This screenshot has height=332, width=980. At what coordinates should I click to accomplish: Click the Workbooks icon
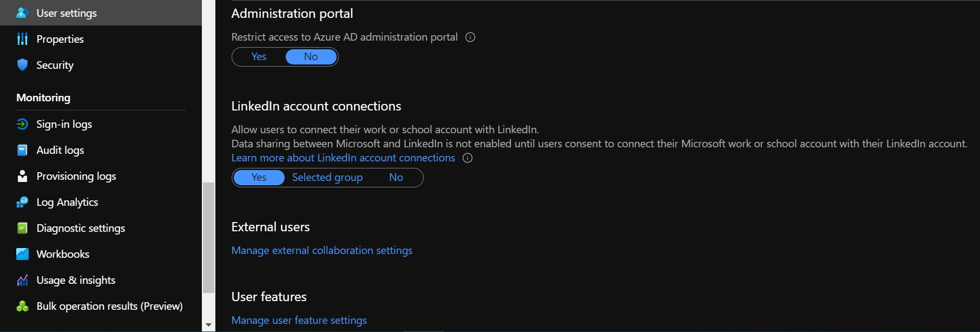click(x=22, y=254)
